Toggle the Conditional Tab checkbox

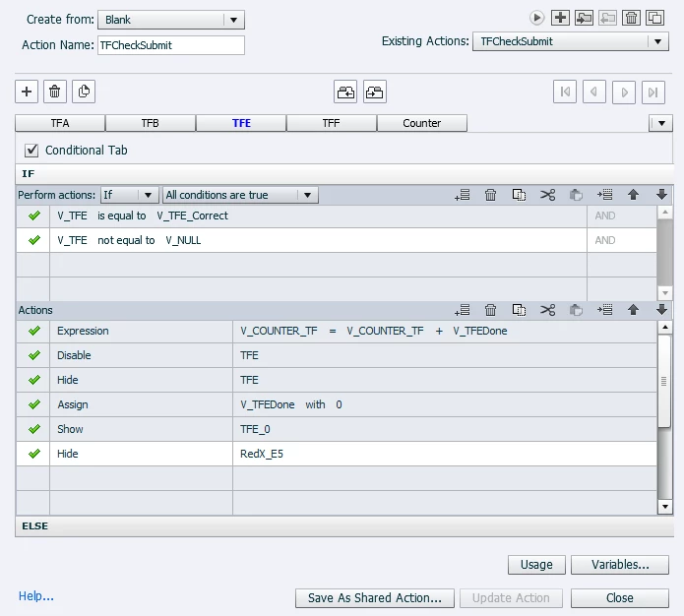(x=31, y=151)
